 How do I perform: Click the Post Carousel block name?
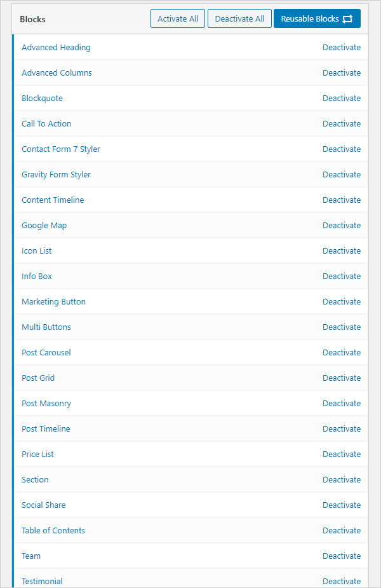[46, 353]
